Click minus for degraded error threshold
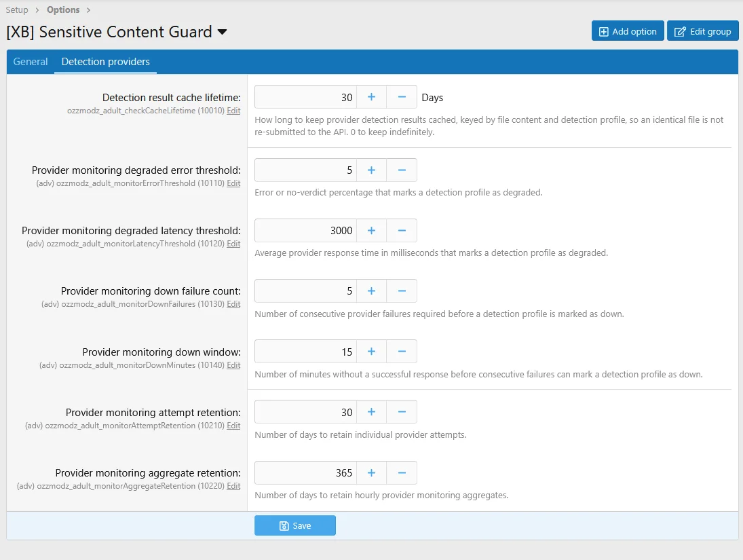The image size is (743, 560). pos(402,170)
